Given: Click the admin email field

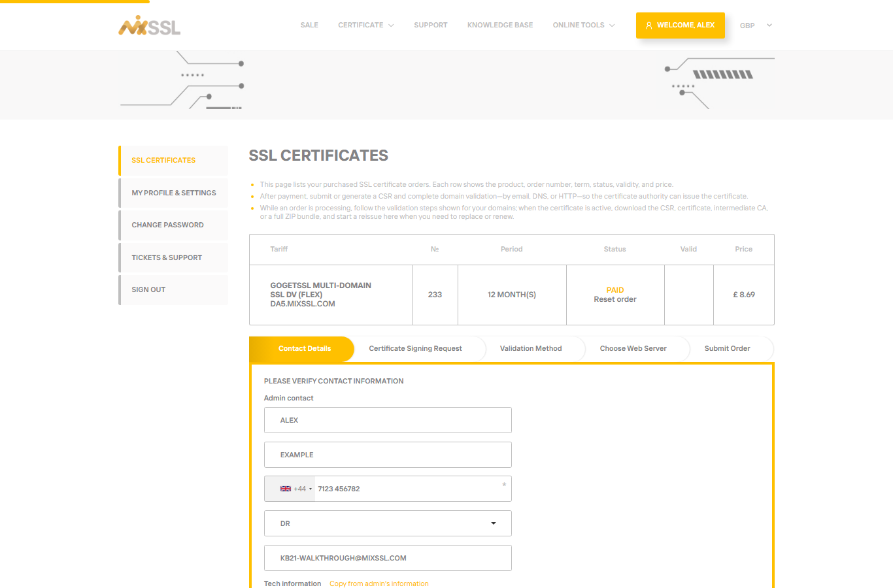Looking at the screenshot, I should point(388,558).
